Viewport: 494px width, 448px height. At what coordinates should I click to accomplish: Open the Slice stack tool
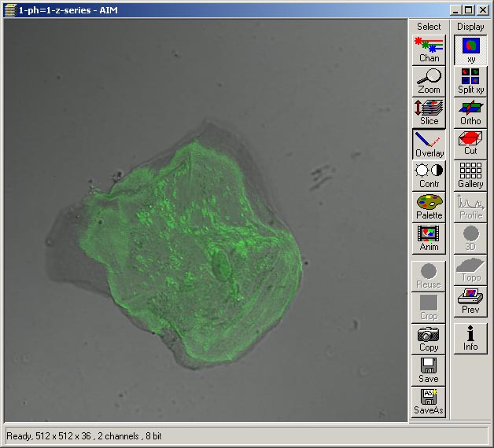click(x=429, y=112)
